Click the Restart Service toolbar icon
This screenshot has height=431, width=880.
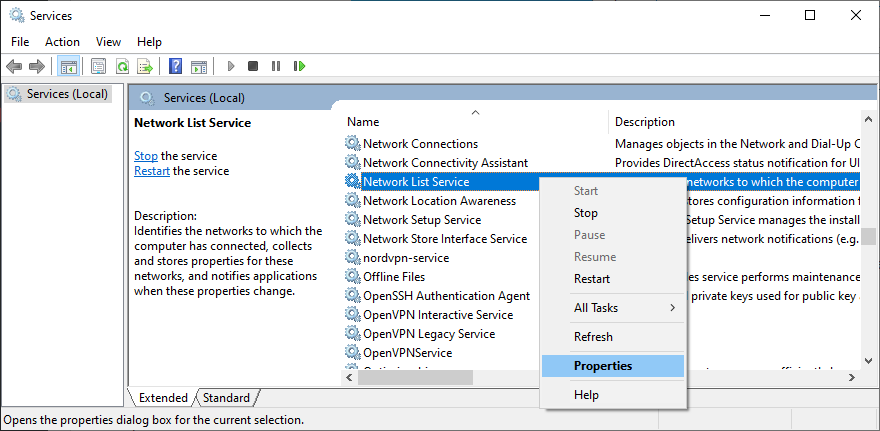point(299,66)
